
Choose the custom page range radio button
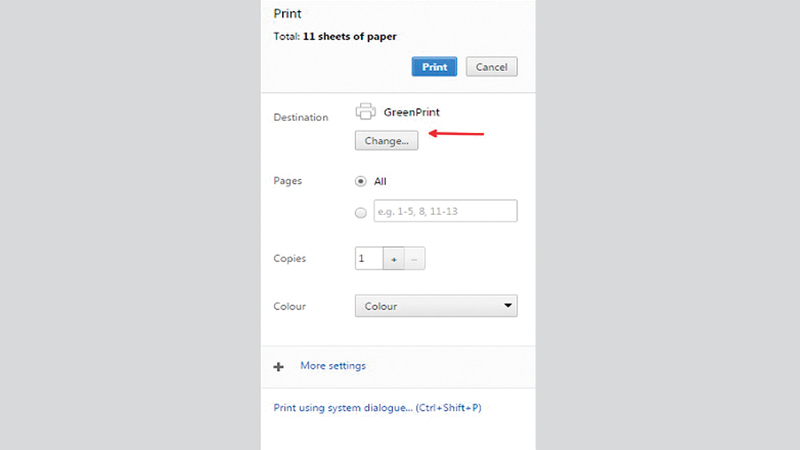[361, 212]
